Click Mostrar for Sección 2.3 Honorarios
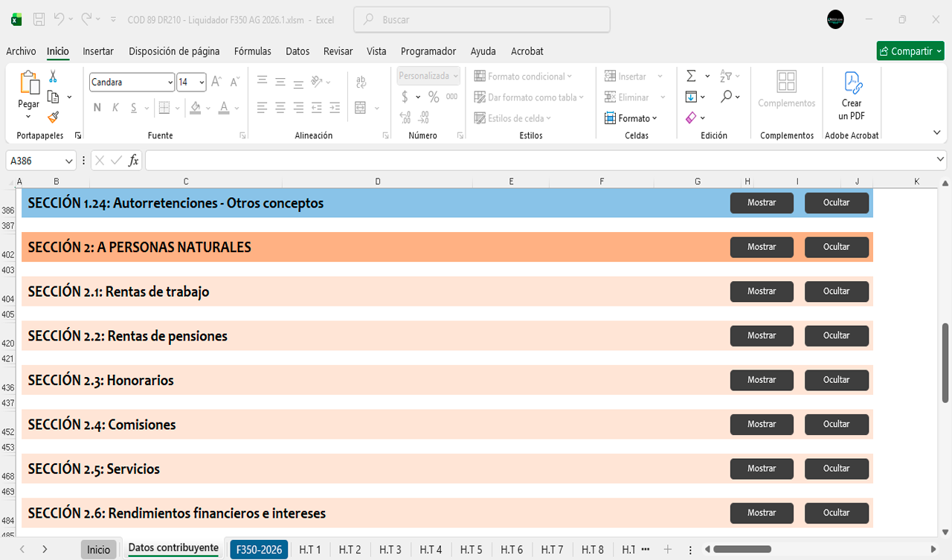952x560 pixels. coord(762,380)
